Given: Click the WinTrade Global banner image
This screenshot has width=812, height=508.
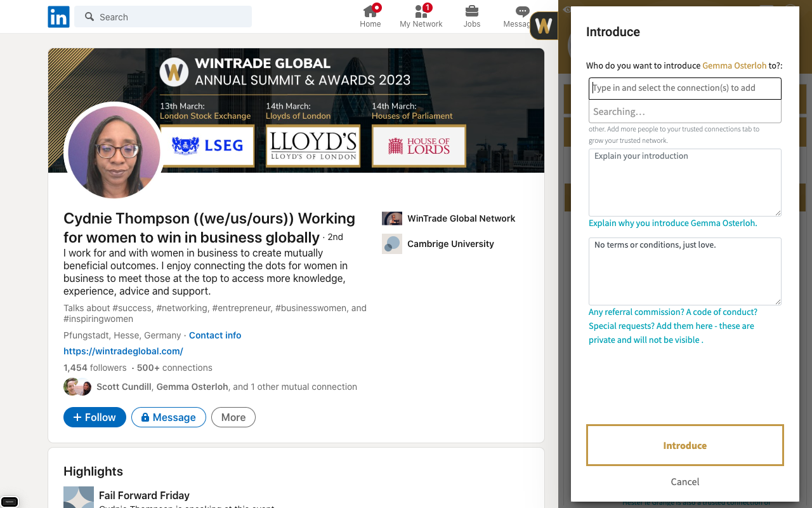Looking at the screenshot, I should [296, 110].
